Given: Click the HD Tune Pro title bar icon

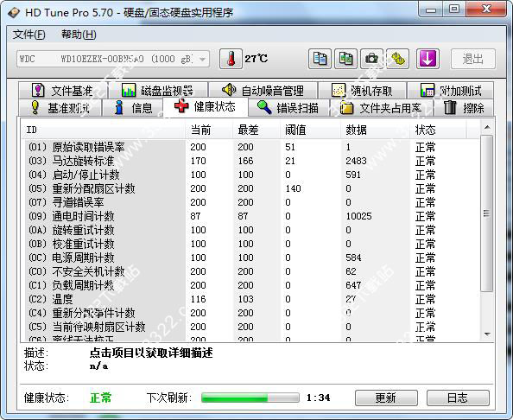Looking at the screenshot, I should (x=14, y=13).
